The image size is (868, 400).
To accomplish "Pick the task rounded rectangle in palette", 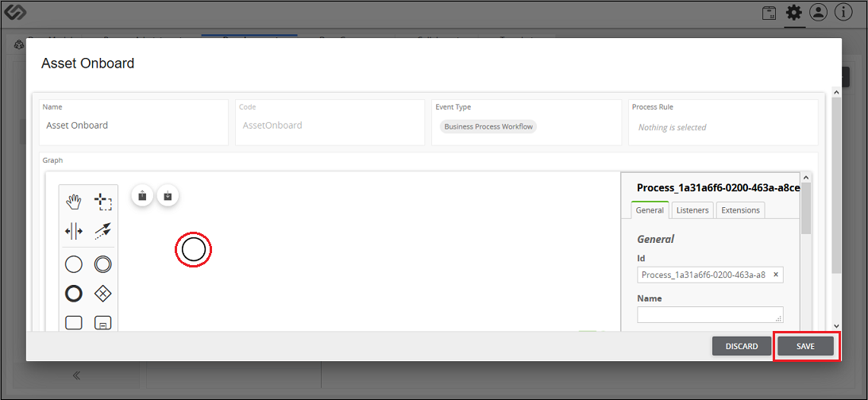I will tap(74, 322).
